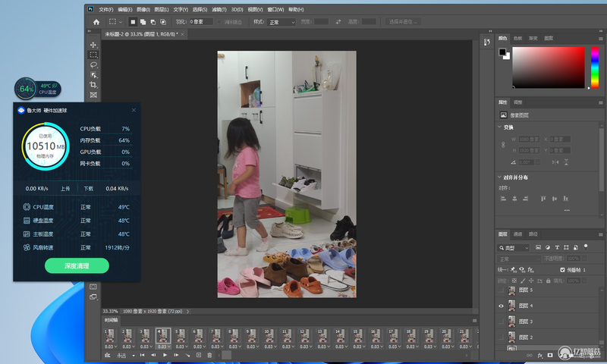Play the frame animation
607x364 pixels.
(165, 355)
